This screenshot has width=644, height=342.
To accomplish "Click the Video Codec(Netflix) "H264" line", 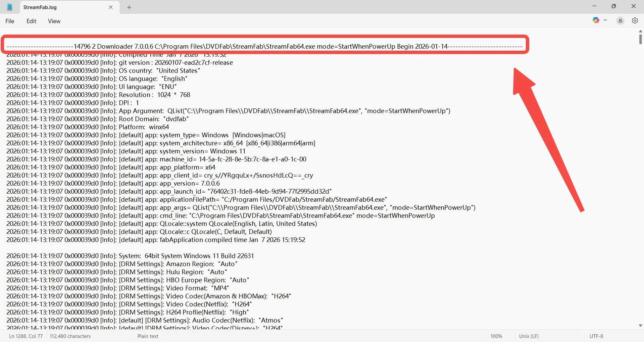I will click(x=129, y=304).
